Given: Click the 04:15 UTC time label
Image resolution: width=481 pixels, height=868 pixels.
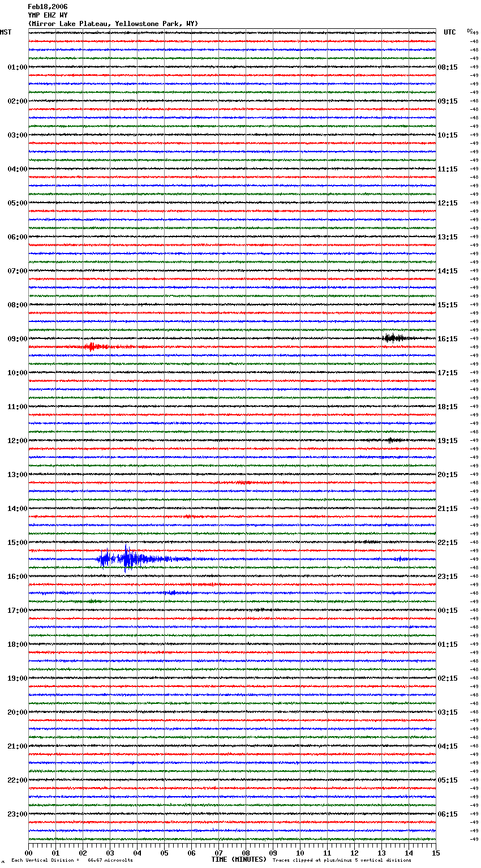Looking at the screenshot, I should [x=448, y=746].
